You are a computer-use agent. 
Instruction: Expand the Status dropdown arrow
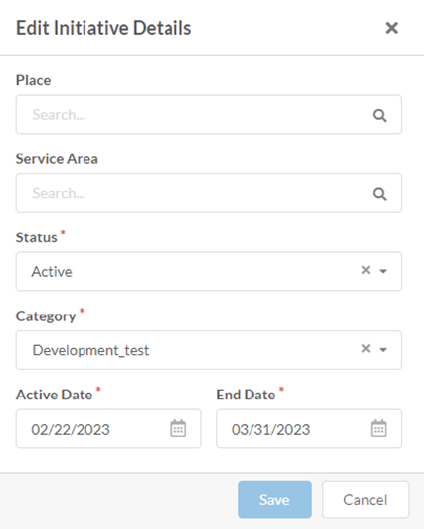tap(383, 271)
